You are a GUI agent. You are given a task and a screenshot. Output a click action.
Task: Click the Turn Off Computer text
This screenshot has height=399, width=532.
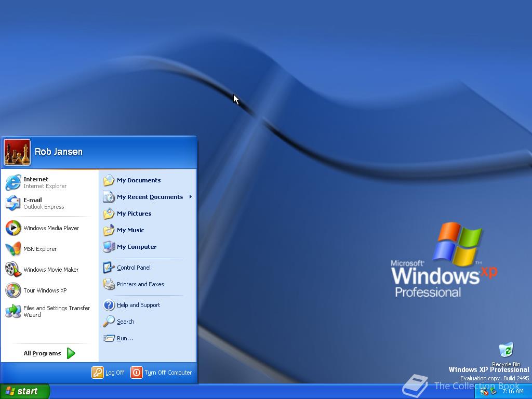[x=168, y=373]
